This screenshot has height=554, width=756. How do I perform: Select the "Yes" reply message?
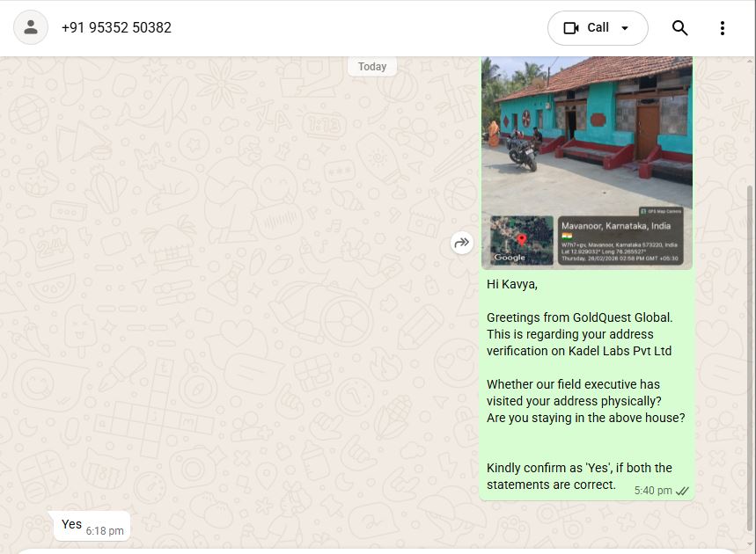tap(72, 525)
